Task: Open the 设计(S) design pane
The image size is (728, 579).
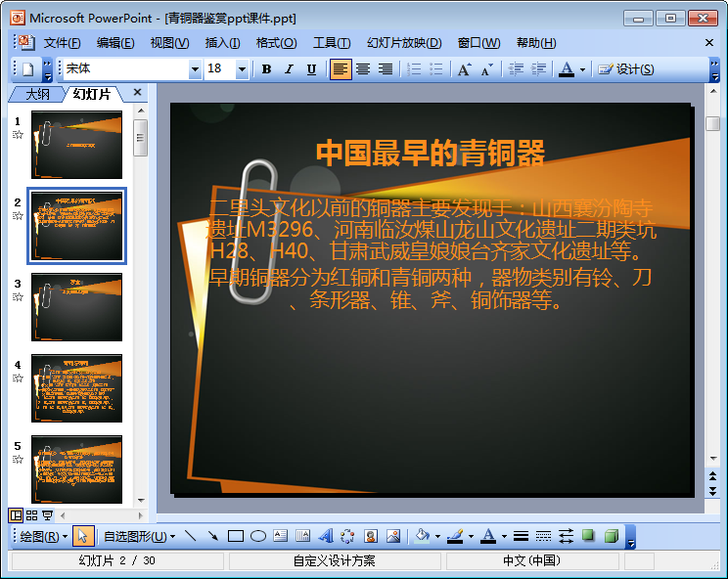Action: coord(626,69)
